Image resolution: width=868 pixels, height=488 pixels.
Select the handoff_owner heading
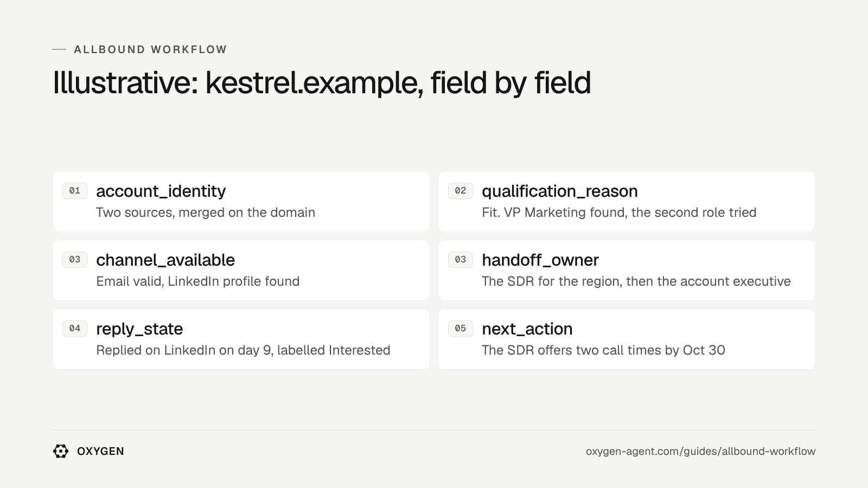point(540,260)
